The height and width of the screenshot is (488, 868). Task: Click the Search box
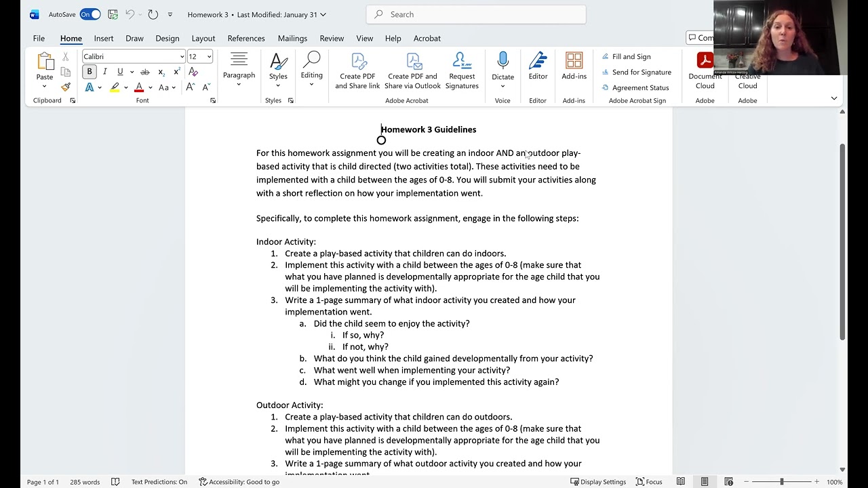pos(476,14)
